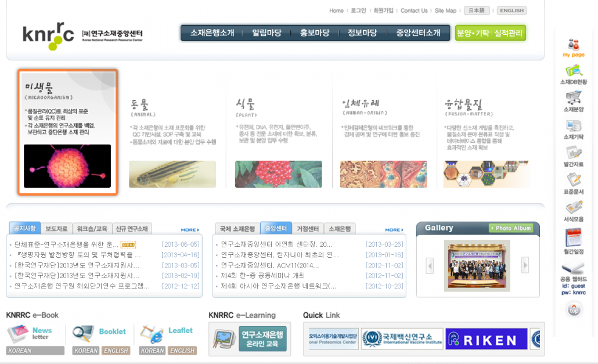Open the my page sidebar icon

coord(574,45)
